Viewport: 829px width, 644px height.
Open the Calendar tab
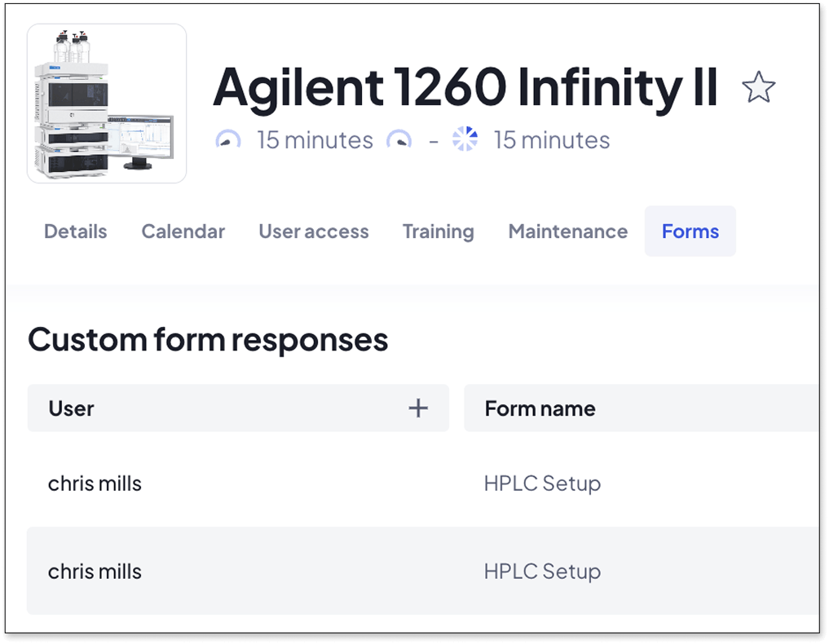pyautogui.click(x=183, y=232)
